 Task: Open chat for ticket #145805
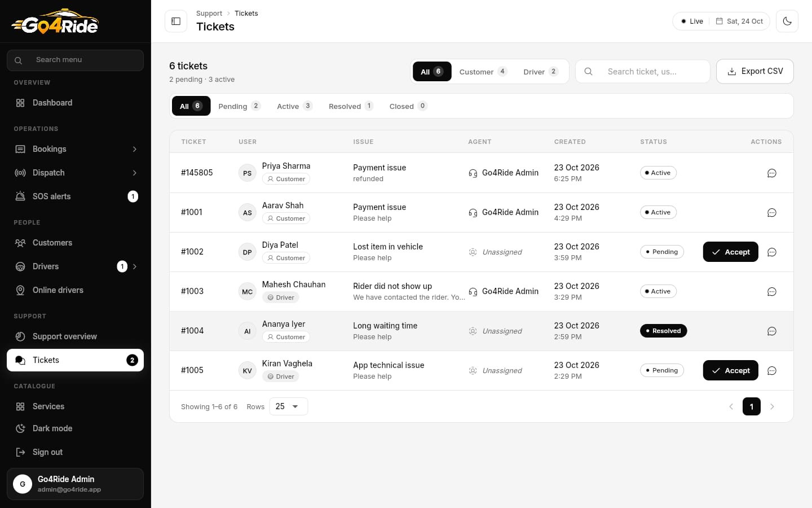[772, 173]
